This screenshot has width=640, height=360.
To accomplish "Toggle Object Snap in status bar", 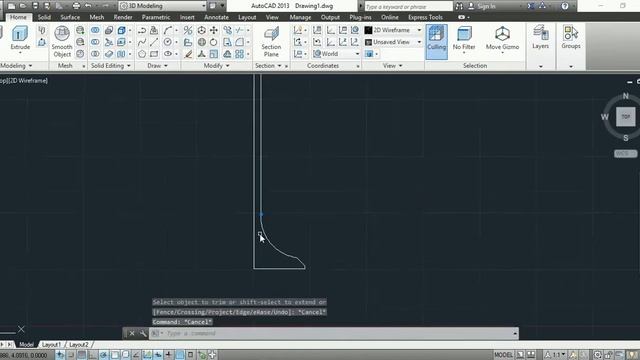I will pyautogui.click(x=115, y=355).
